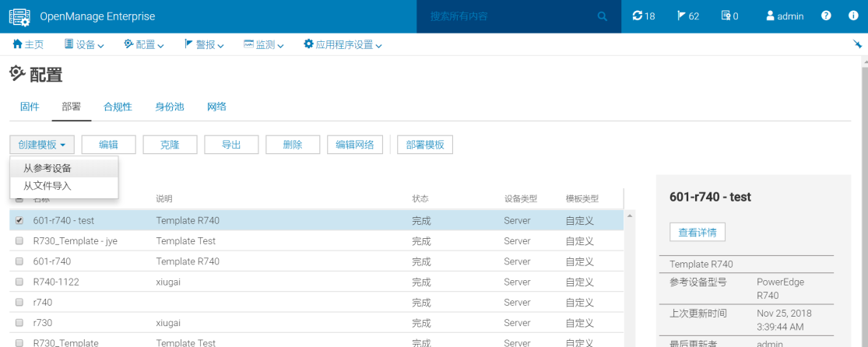Open the information icon

(854, 16)
